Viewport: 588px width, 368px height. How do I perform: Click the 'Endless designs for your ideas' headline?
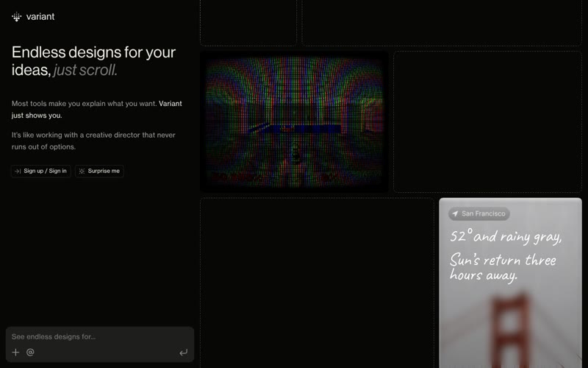coord(93,61)
